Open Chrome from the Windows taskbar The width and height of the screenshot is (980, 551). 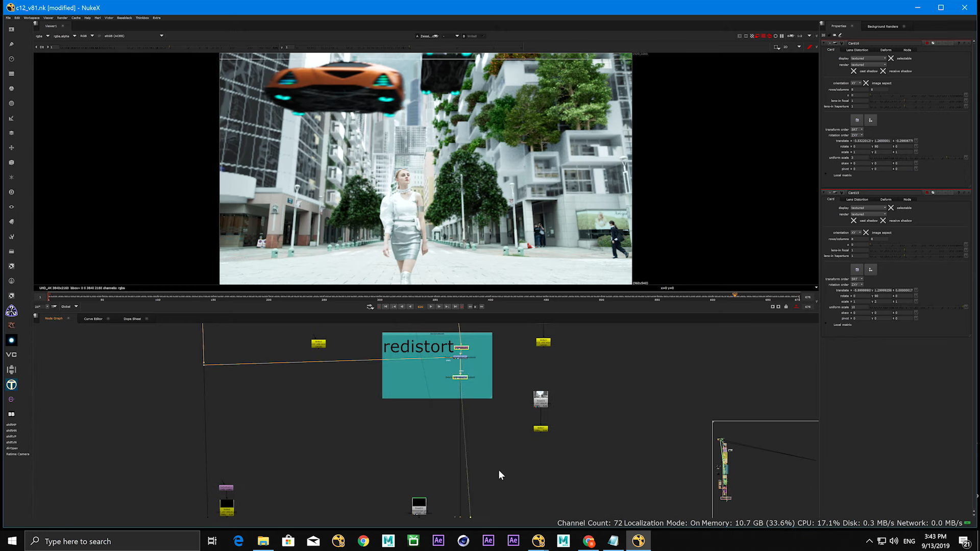(x=363, y=541)
